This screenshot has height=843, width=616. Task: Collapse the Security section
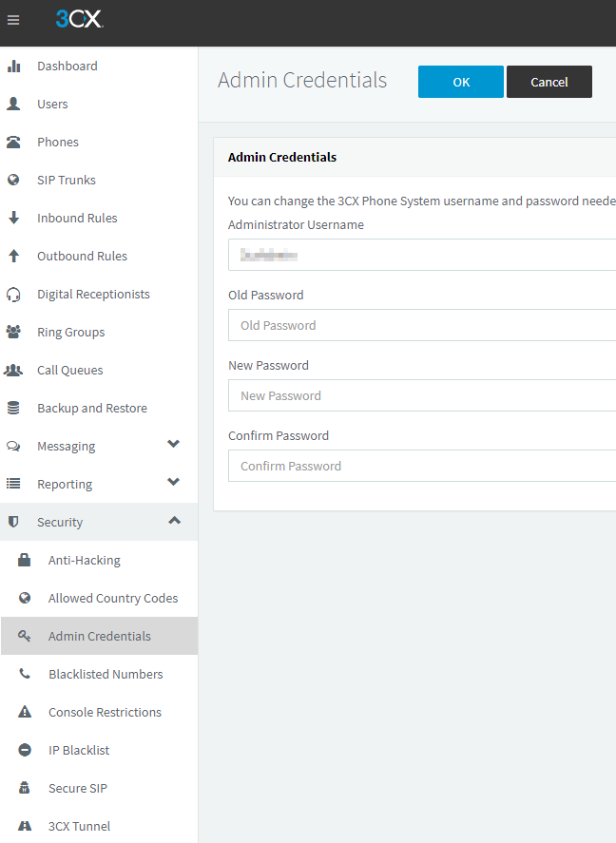click(173, 520)
